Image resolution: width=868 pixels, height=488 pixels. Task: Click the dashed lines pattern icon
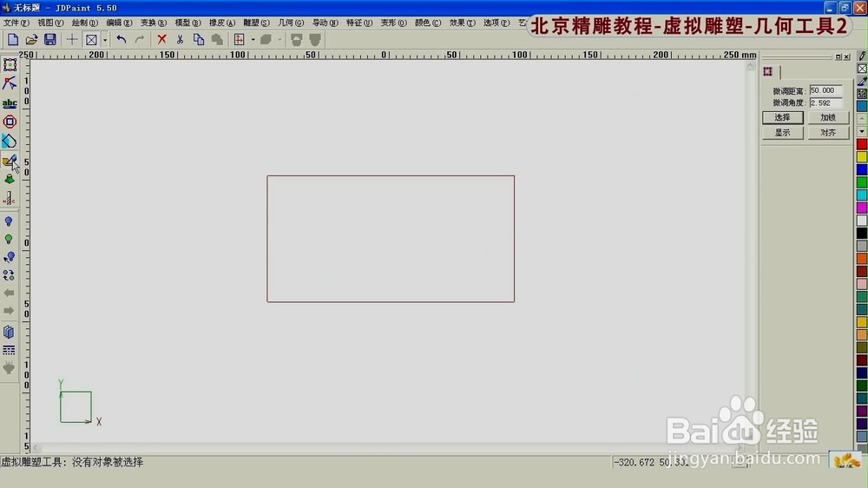9,350
